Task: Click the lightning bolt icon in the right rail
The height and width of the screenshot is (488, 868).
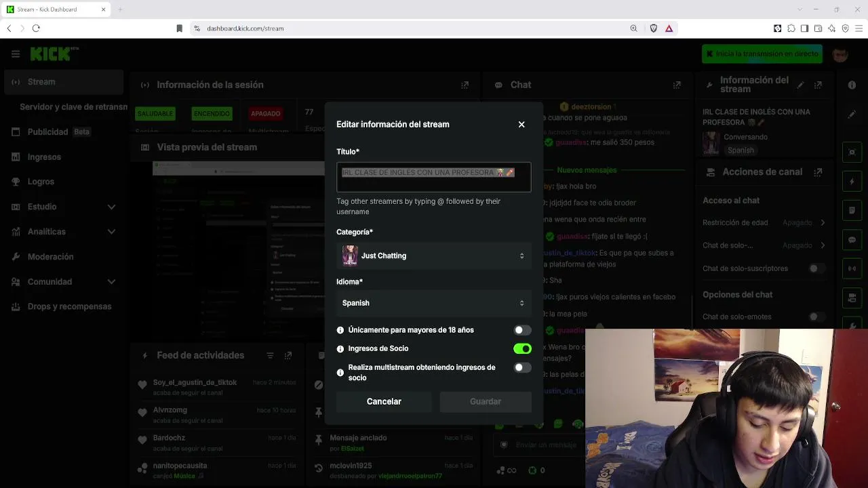Action: pyautogui.click(x=852, y=182)
